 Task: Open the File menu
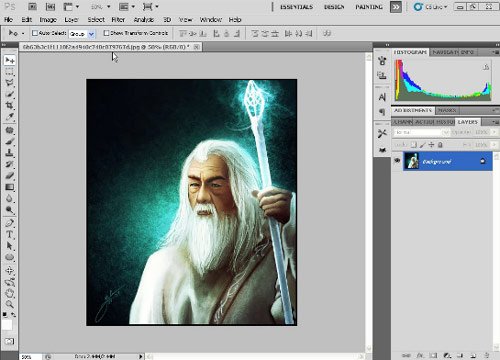pos(8,20)
